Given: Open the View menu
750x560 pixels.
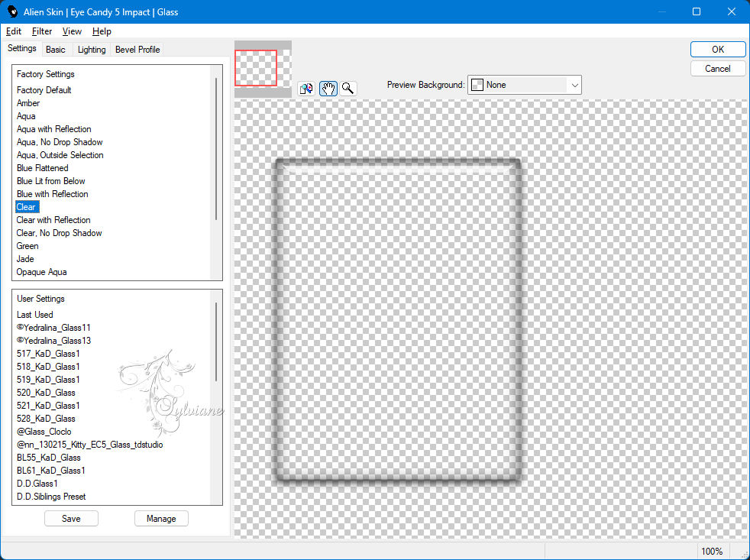Looking at the screenshot, I should click(72, 31).
